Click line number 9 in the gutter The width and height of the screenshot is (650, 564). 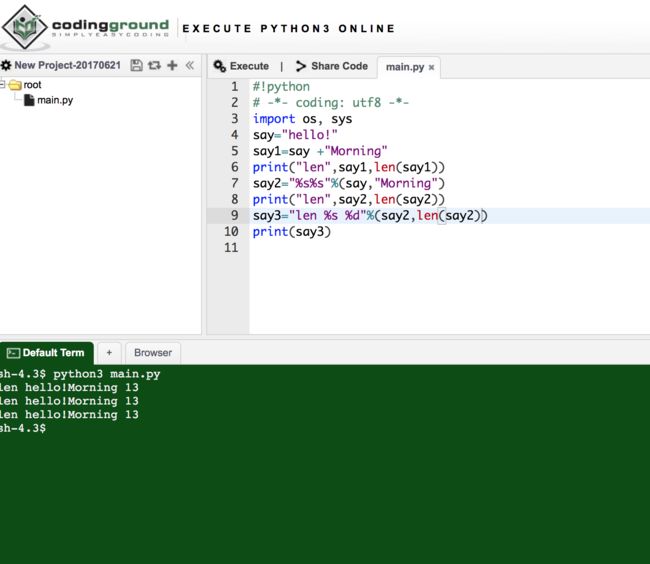click(x=235, y=215)
